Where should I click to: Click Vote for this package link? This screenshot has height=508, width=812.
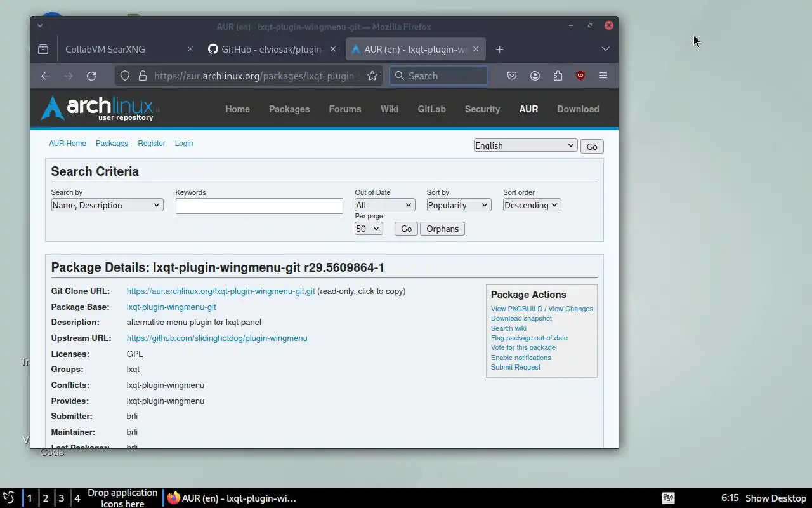click(523, 348)
